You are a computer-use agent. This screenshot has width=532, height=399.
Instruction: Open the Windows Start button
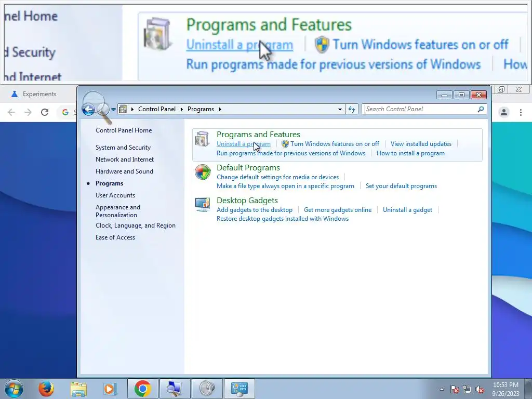pyautogui.click(x=14, y=389)
